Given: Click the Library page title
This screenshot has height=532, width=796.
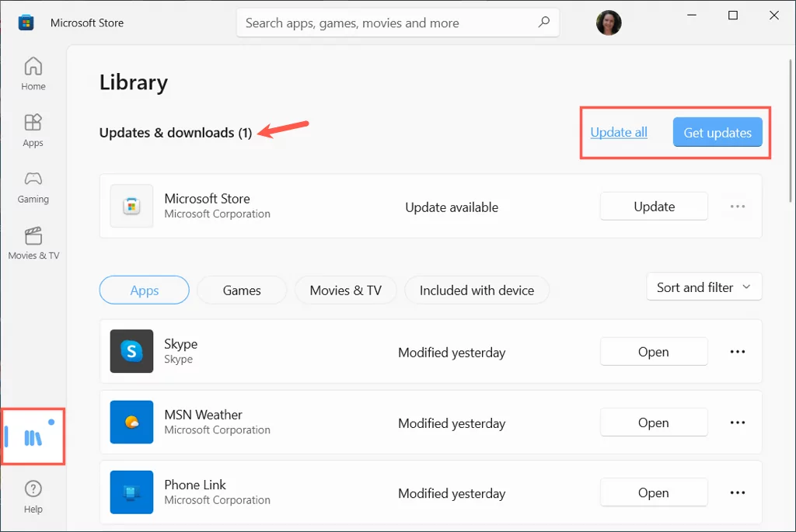Looking at the screenshot, I should point(134,82).
